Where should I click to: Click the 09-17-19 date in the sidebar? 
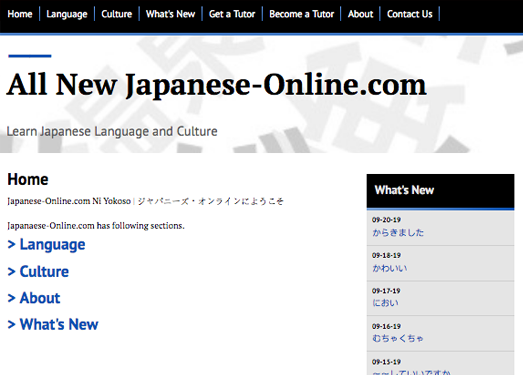[x=386, y=291]
